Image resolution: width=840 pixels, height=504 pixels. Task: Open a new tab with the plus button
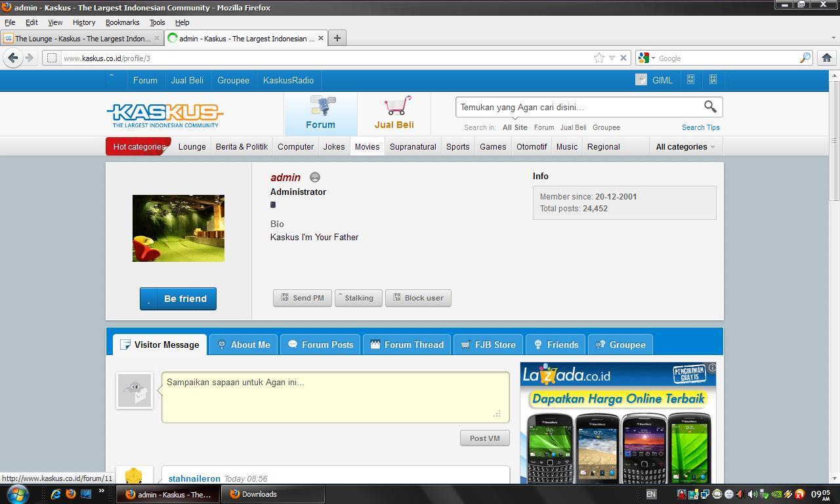(x=337, y=38)
